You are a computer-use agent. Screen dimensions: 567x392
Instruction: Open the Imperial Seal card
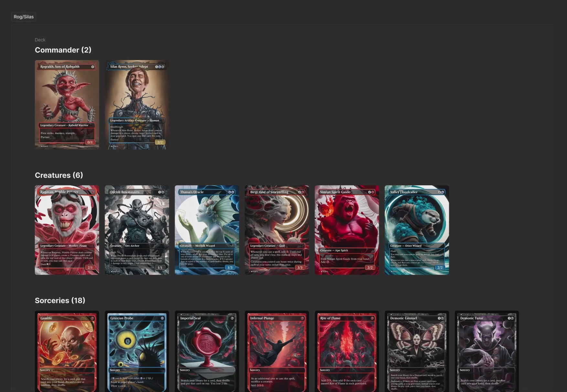click(207, 351)
